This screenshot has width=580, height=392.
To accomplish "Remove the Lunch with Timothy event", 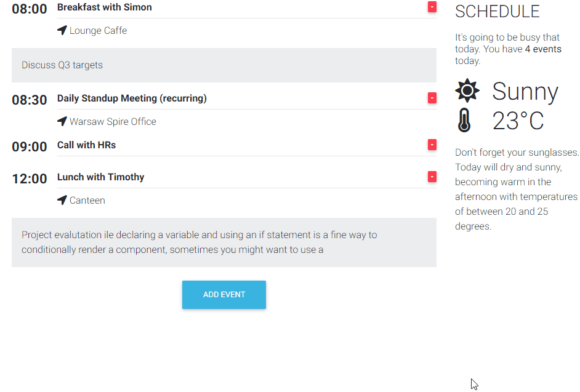I will point(432,177).
